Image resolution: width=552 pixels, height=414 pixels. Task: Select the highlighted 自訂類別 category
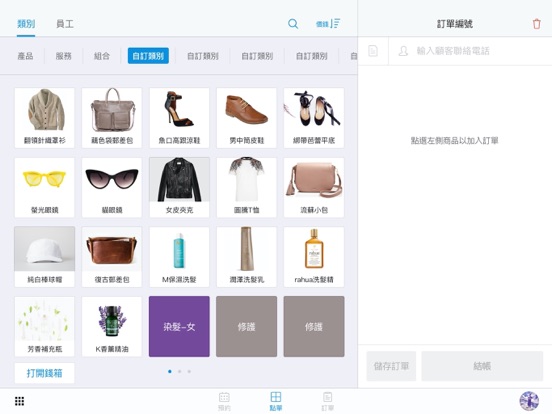[x=148, y=56]
